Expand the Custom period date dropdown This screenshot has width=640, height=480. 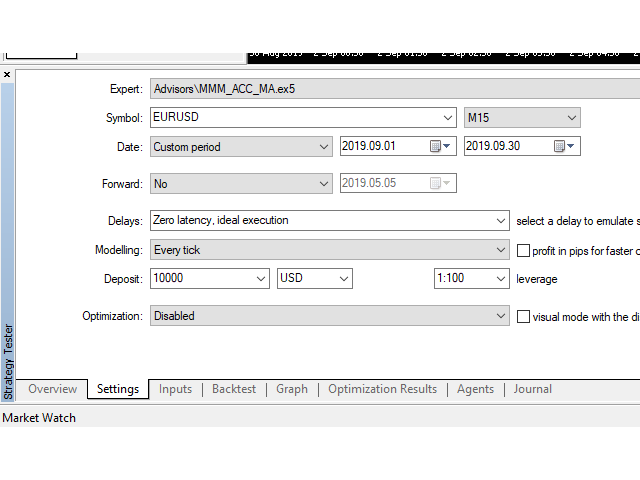(323, 147)
